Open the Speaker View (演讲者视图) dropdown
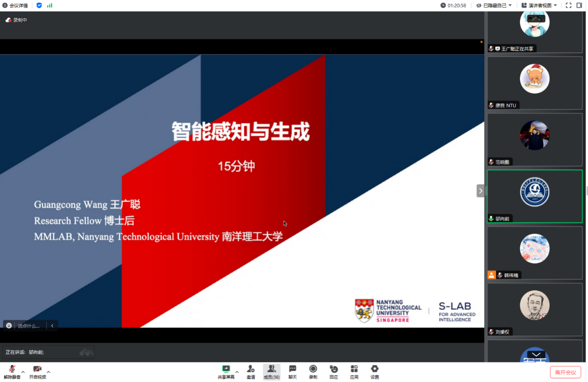Image resolution: width=588 pixels, height=382 pixels. pos(539,6)
